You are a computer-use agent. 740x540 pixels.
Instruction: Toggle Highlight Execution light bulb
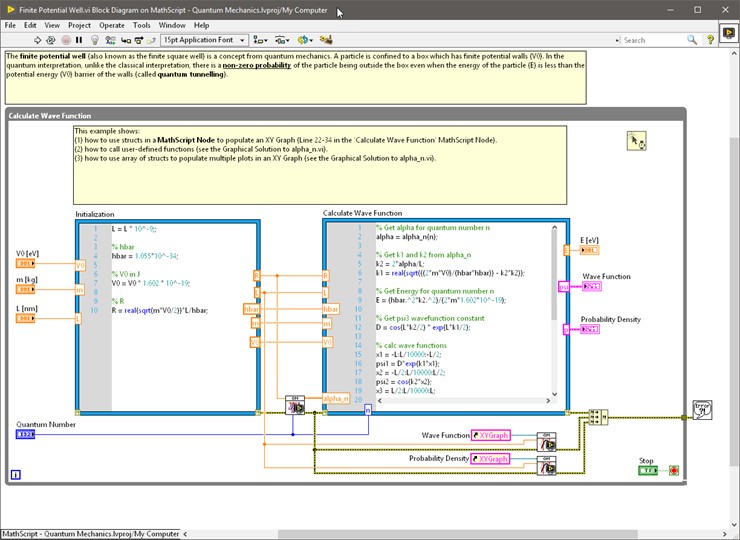pos(95,40)
